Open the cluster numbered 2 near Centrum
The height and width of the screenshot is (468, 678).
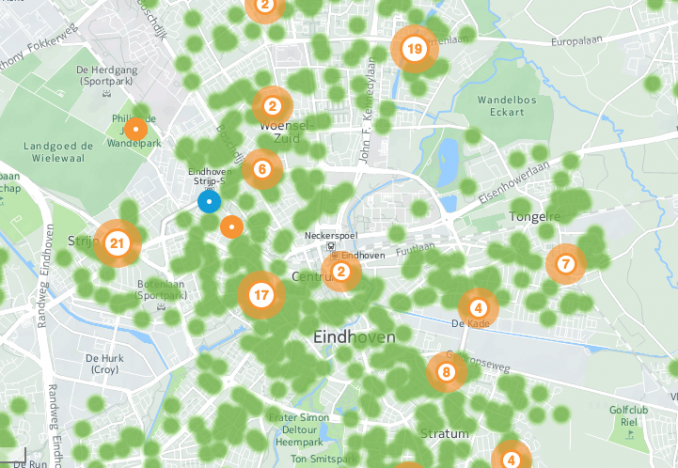tap(341, 272)
